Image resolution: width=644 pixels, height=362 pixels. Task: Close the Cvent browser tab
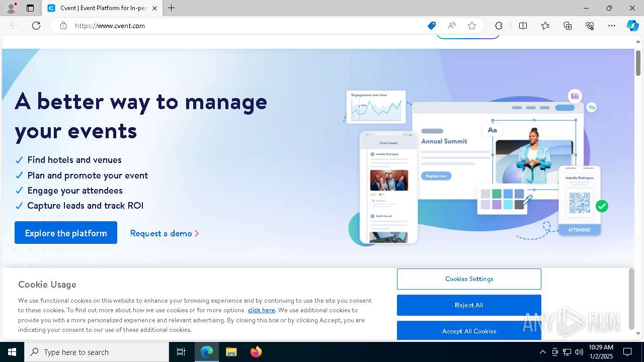pyautogui.click(x=154, y=8)
